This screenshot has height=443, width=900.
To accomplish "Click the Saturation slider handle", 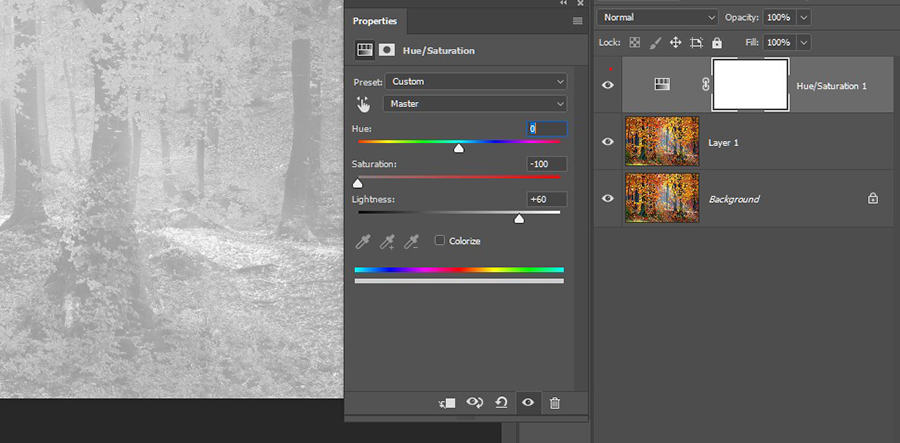I will [358, 183].
